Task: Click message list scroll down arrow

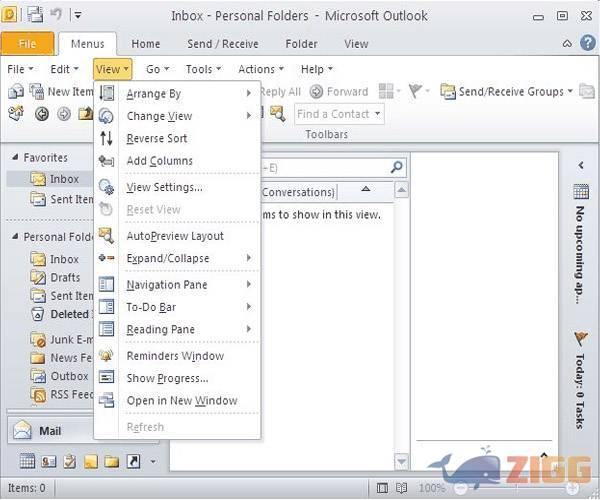Action: [x=401, y=461]
